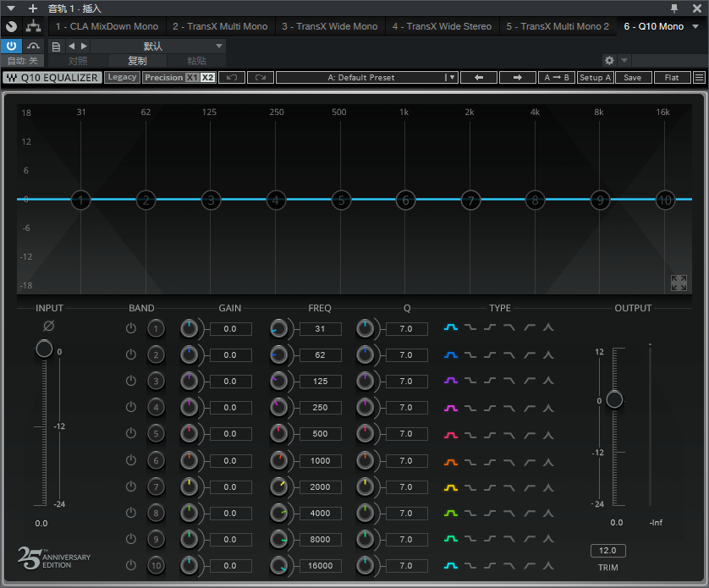Add a new insert with plus icon
This screenshot has height=588, width=709.
(33, 8)
